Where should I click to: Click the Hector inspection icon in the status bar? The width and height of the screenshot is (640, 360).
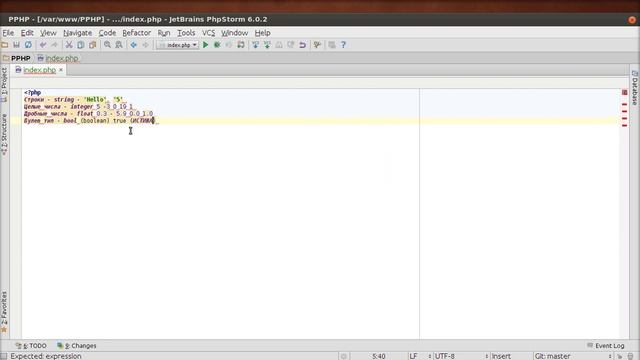pyautogui.click(x=631, y=357)
